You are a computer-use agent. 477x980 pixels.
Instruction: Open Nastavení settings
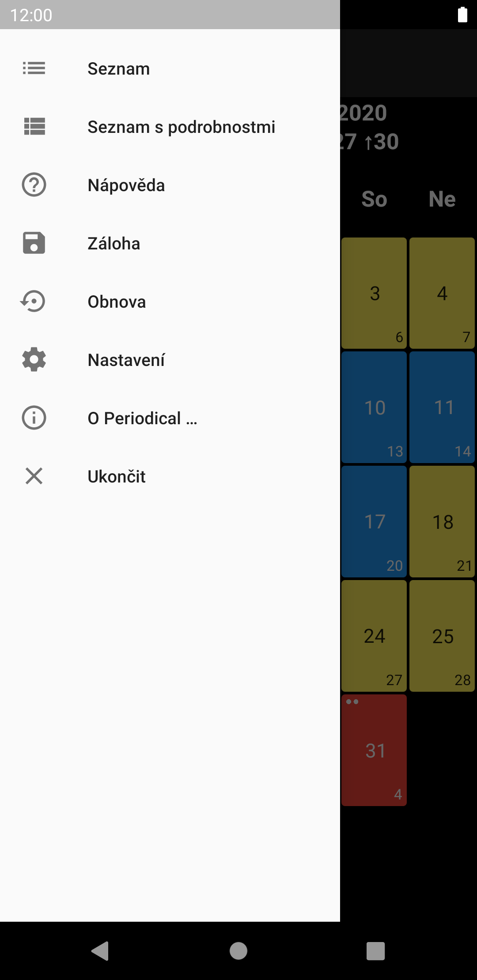pyautogui.click(x=126, y=360)
